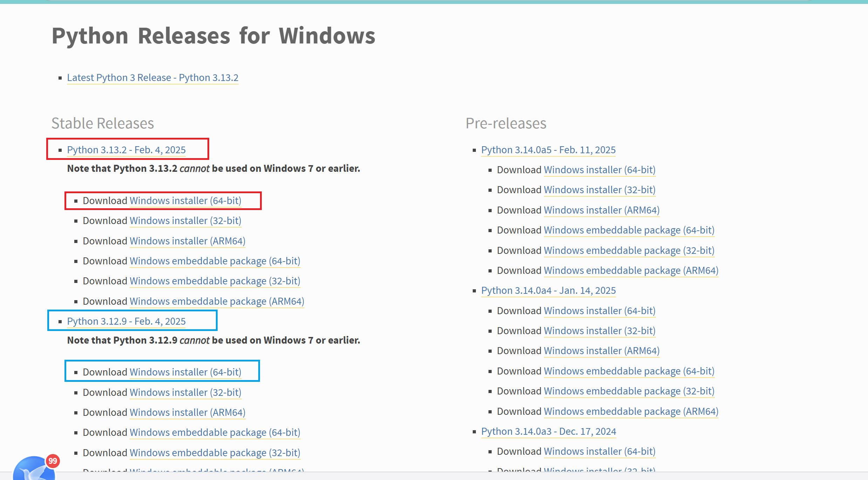Screen dimensions: 868x480
Task: Download Python 3.13.2 Windows installer (64-bit)
Action: pyautogui.click(x=185, y=201)
